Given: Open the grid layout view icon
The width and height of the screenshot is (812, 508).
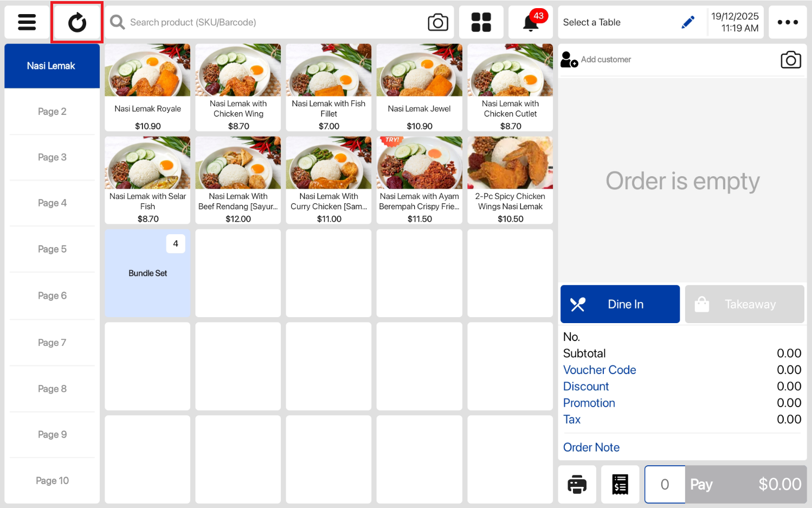Looking at the screenshot, I should pos(481,22).
